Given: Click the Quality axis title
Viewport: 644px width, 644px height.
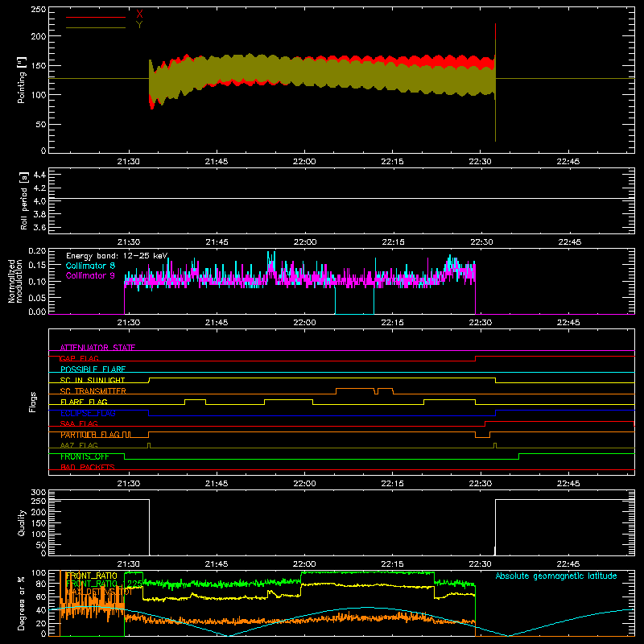Looking at the screenshot, I should point(22,522).
